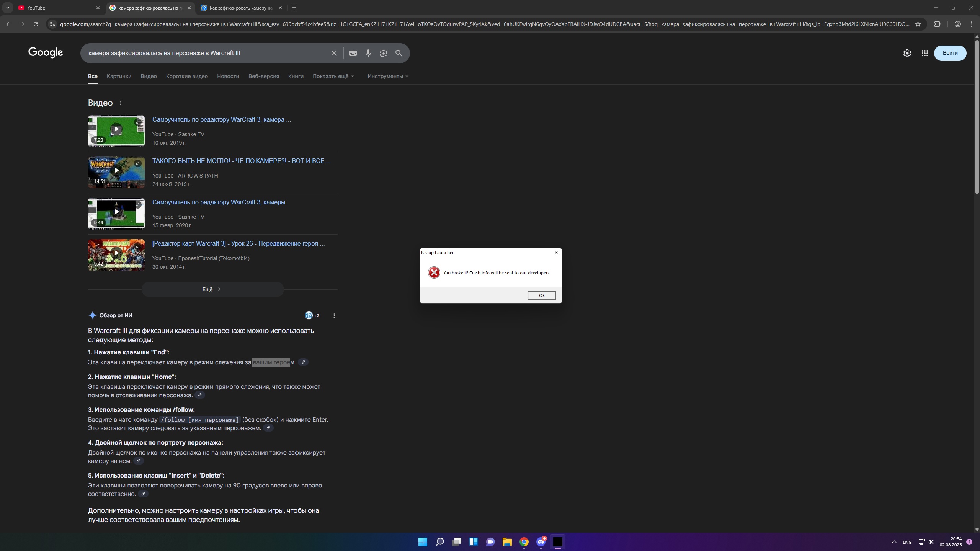Click OK in ICCup Launcher dialog
The width and height of the screenshot is (980, 551).
541,295
